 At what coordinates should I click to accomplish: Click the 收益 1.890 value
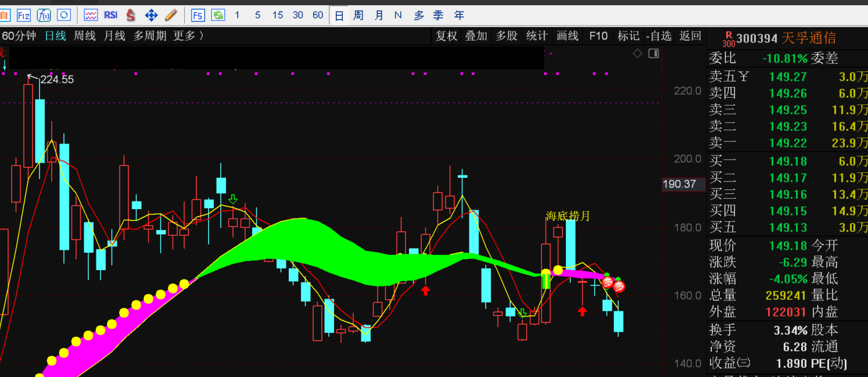792,364
